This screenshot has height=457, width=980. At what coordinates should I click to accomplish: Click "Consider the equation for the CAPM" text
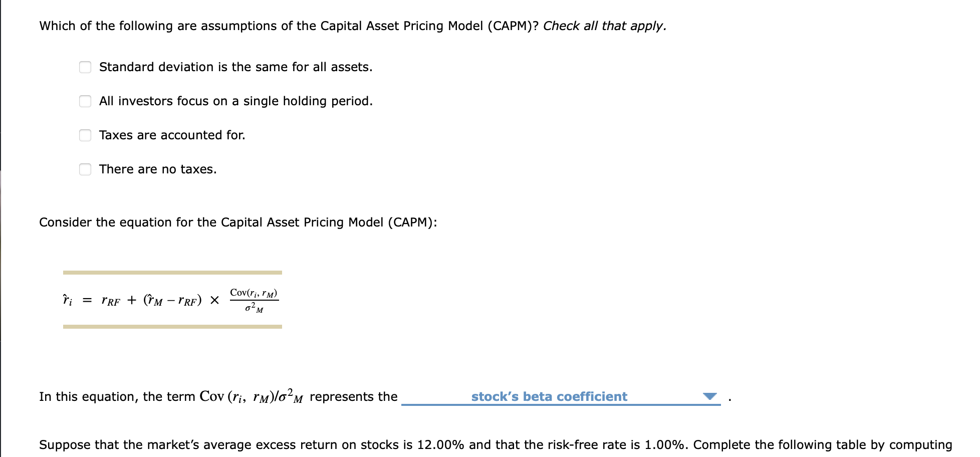click(x=238, y=222)
